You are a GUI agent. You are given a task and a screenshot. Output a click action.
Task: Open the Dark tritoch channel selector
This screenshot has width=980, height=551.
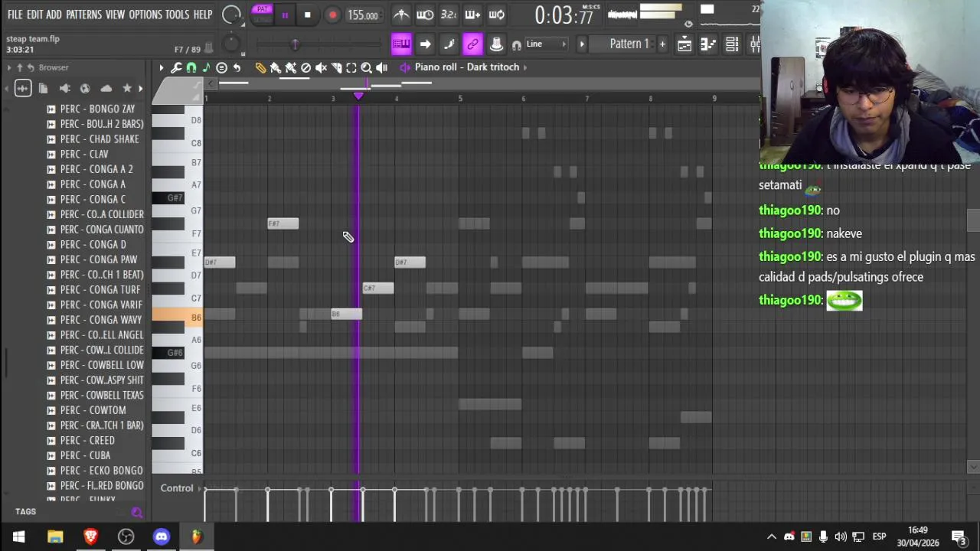466,67
